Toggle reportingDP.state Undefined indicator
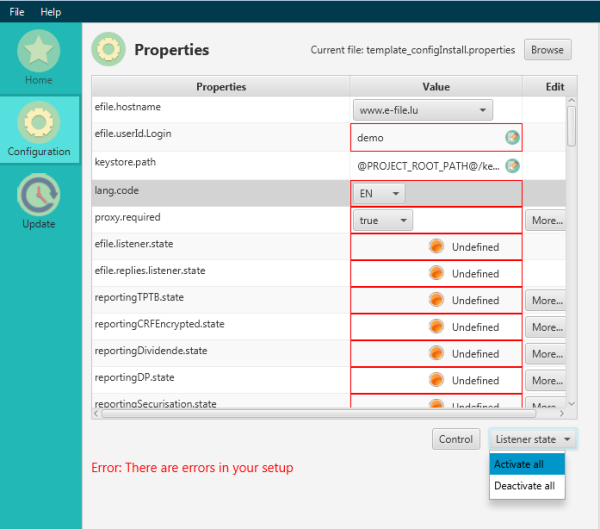 (436, 380)
